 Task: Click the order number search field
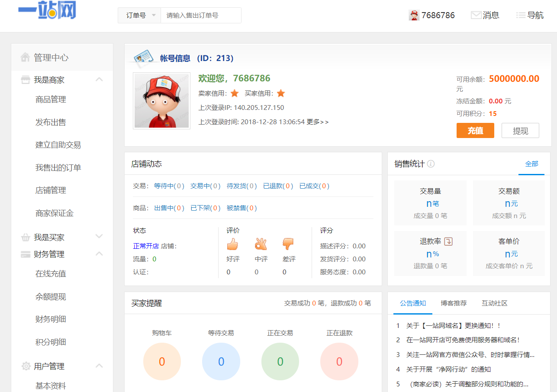tap(201, 15)
